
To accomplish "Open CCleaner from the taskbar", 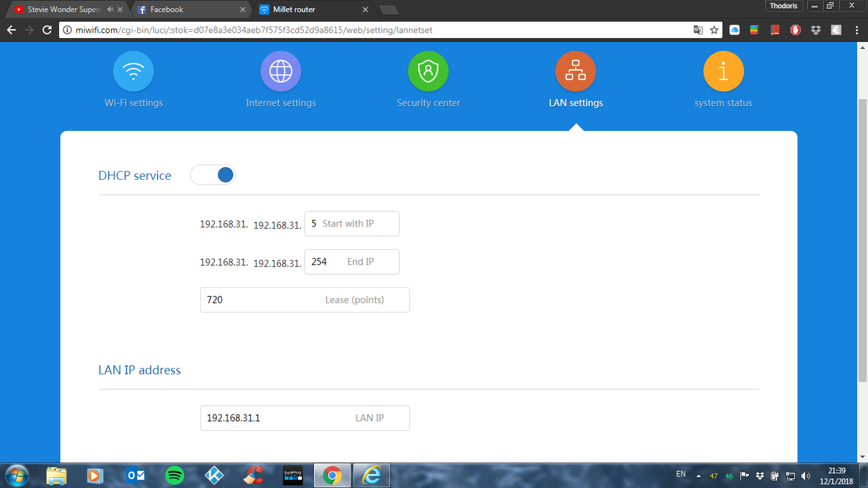I will tap(254, 476).
